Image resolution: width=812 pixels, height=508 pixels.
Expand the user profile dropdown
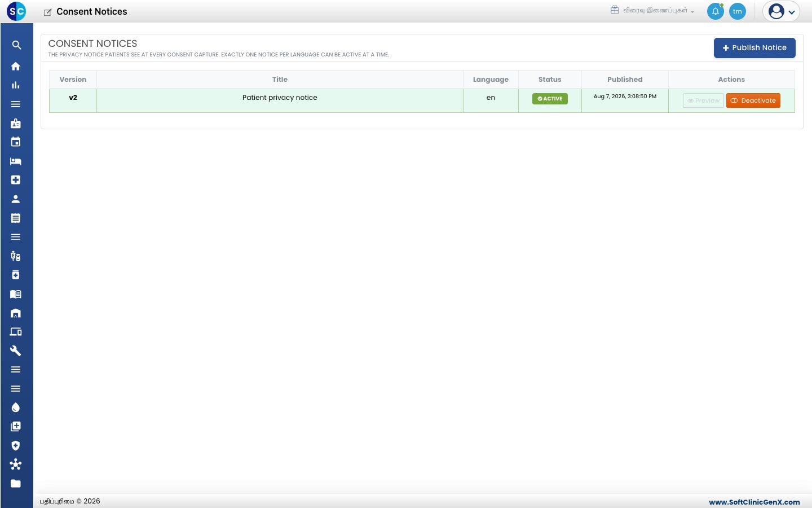pyautogui.click(x=782, y=11)
